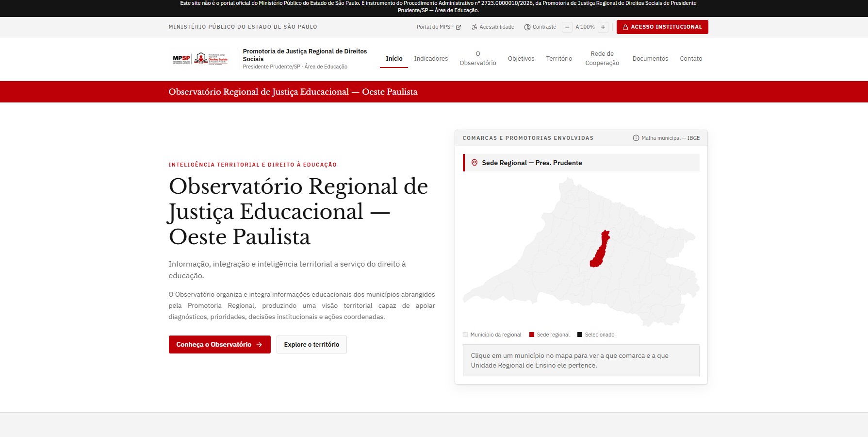Image resolution: width=868 pixels, height=437 pixels.
Task: Click the info icon beside Malha municipal
Action: 636,138
